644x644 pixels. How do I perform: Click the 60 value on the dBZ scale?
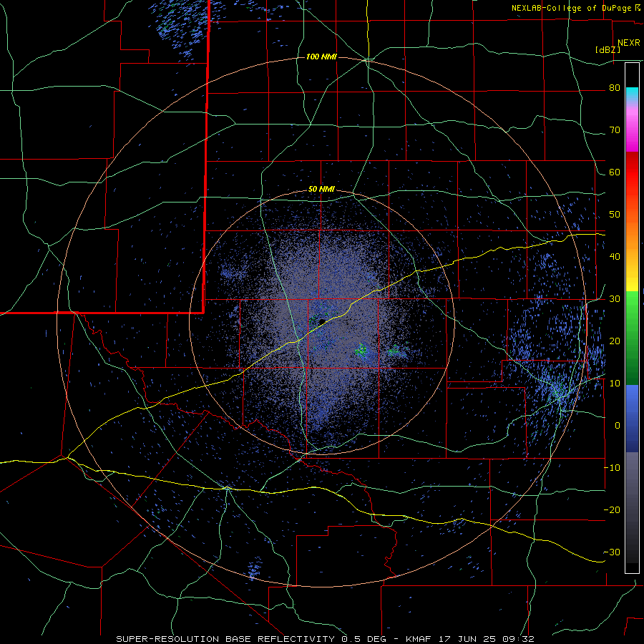(615, 172)
